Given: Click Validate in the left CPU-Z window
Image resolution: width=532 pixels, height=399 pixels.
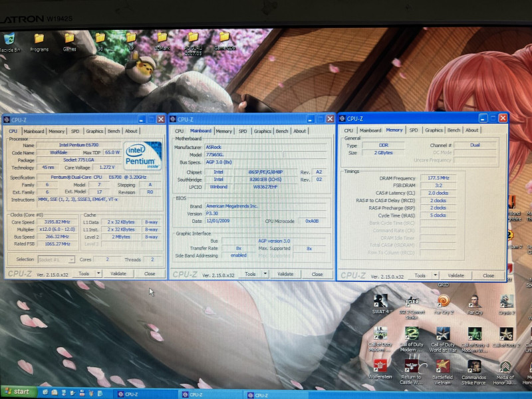Looking at the screenshot, I should pos(118,273).
